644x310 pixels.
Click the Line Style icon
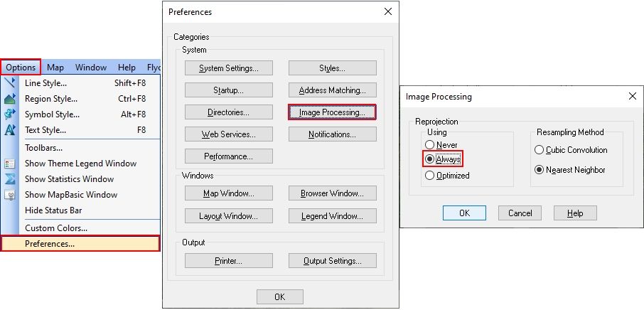[9, 83]
